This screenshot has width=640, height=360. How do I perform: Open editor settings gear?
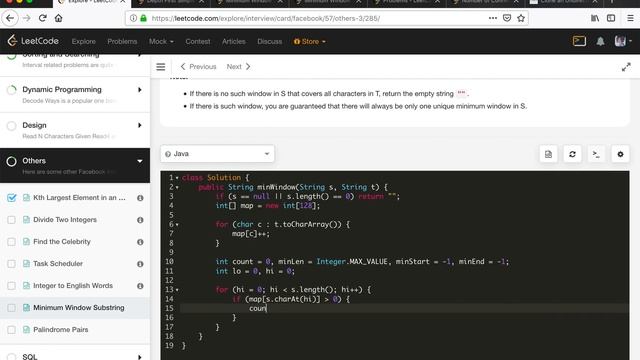pyautogui.click(x=620, y=154)
